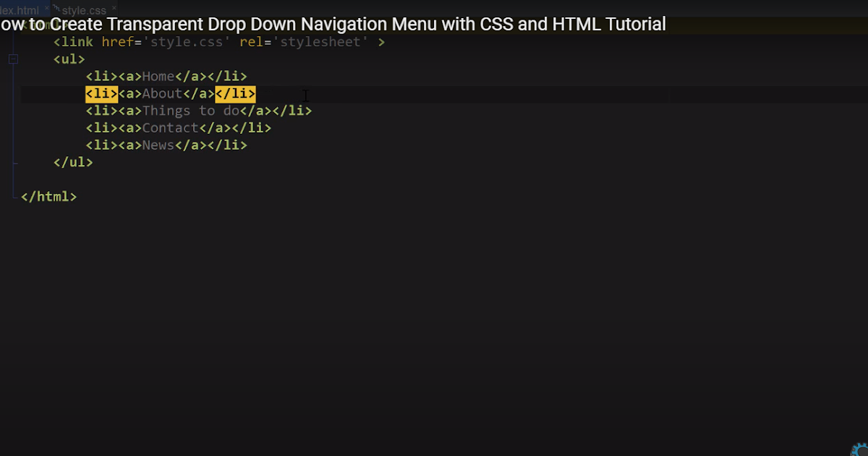Click the closing </html> tag

pyautogui.click(x=48, y=196)
